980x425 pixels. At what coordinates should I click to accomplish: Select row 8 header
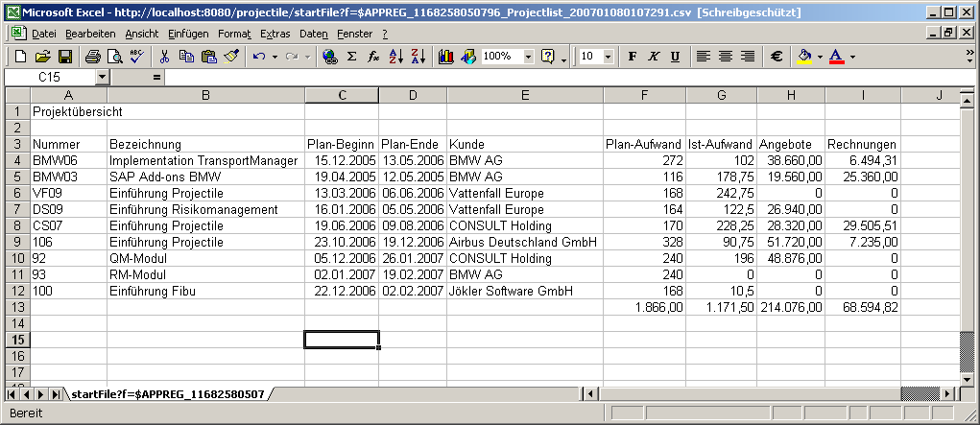[x=17, y=225]
